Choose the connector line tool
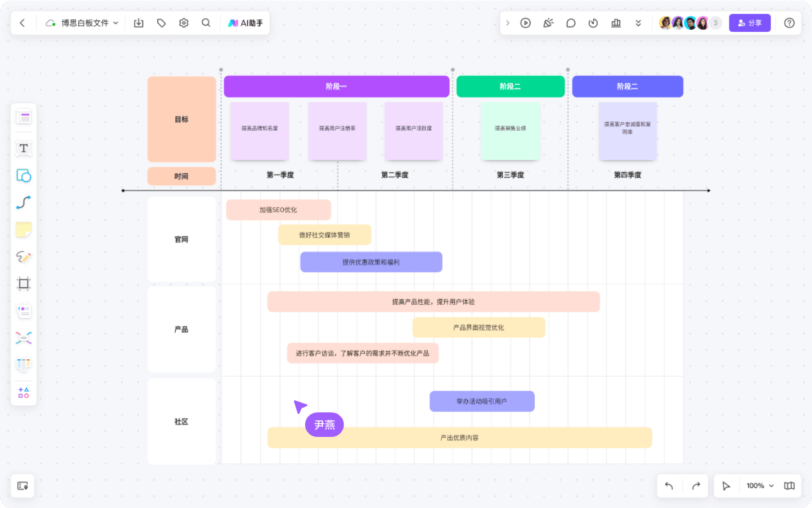The height and width of the screenshot is (508, 812). pyautogui.click(x=24, y=203)
